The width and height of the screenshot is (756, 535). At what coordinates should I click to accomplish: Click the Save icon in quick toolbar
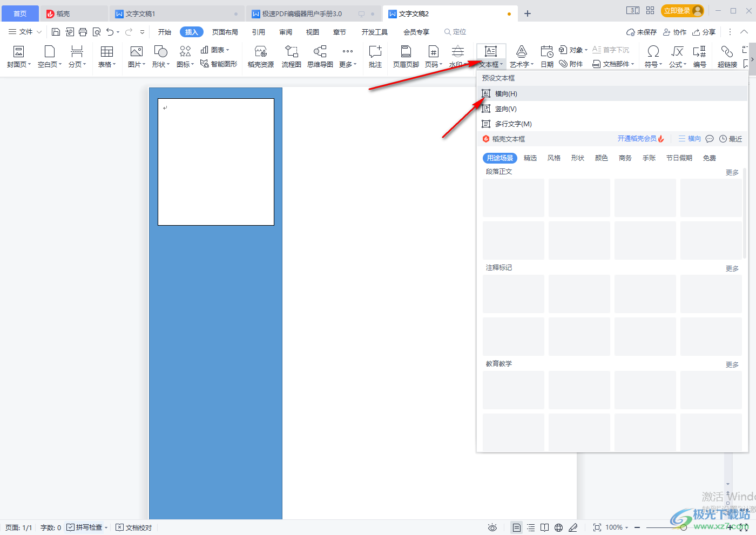(56, 32)
